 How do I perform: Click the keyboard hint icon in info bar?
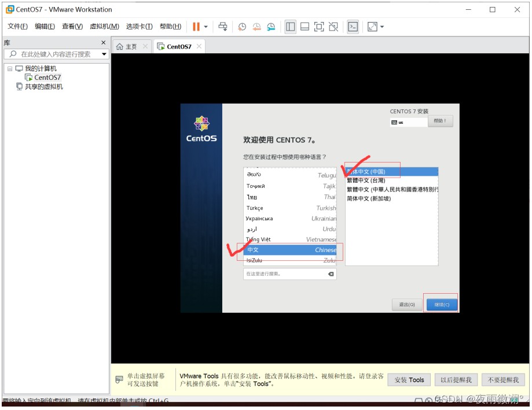[119, 379]
